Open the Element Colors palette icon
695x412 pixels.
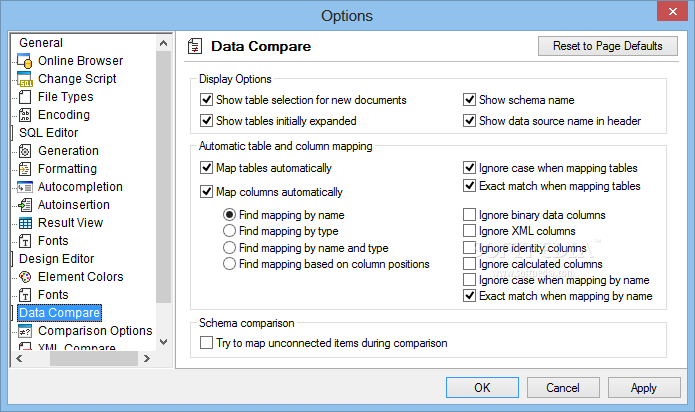[25, 277]
